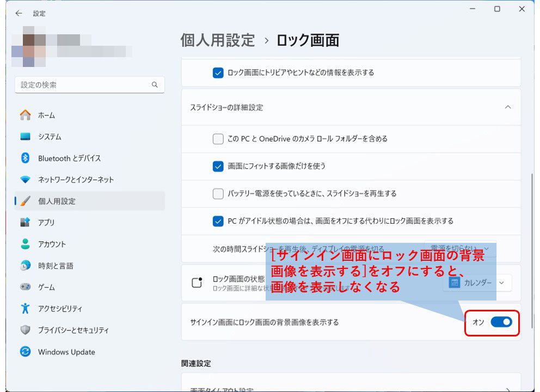
Task: Click the back arrow icon
Action: pyautogui.click(x=19, y=14)
